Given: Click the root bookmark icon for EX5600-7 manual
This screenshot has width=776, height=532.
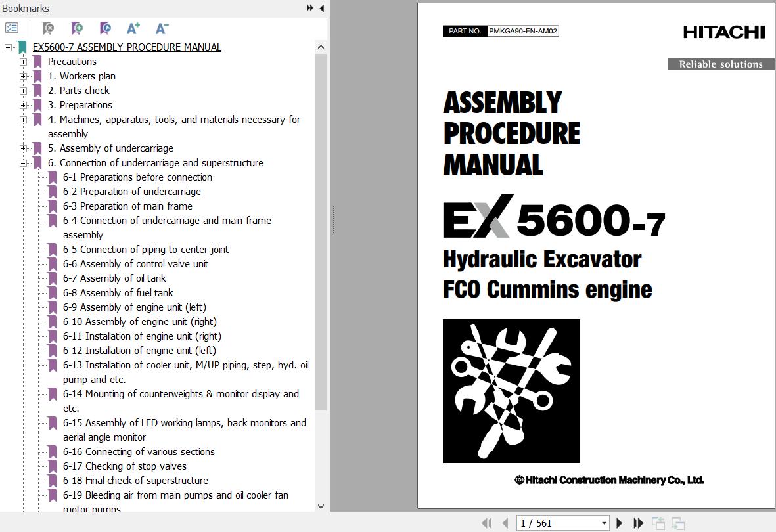Looking at the screenshot, I should point(22,47).
